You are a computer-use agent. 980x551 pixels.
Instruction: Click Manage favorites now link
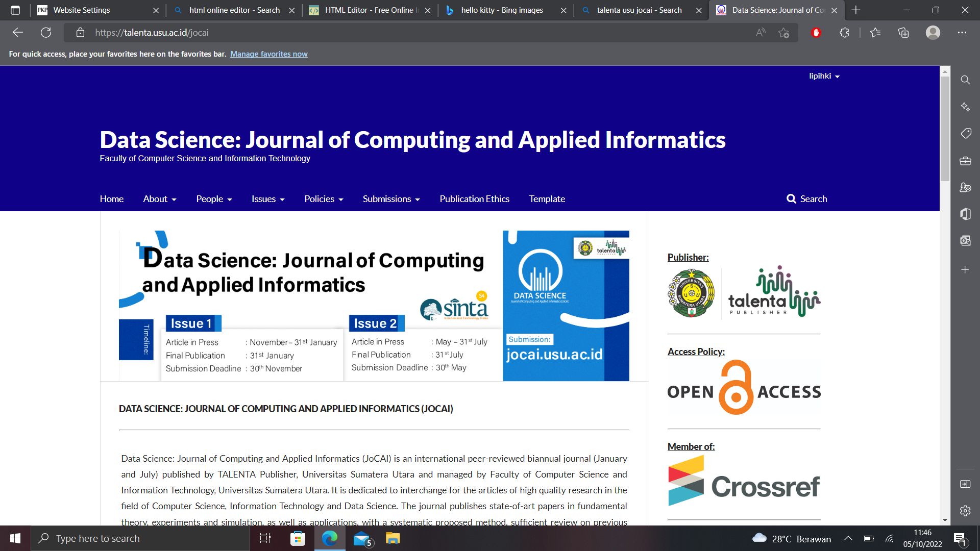coord(268,54)
